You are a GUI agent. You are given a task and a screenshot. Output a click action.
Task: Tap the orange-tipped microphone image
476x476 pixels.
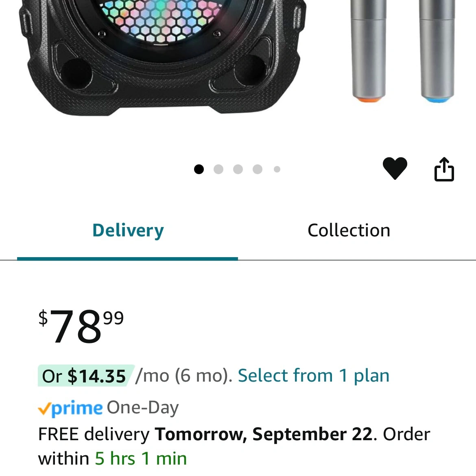(368, 51)
